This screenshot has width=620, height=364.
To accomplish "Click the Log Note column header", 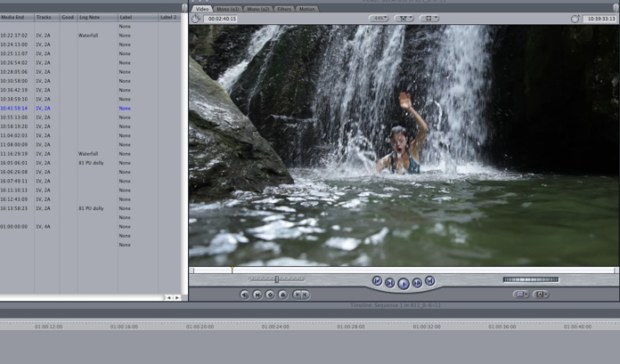I will pos(89,17).
